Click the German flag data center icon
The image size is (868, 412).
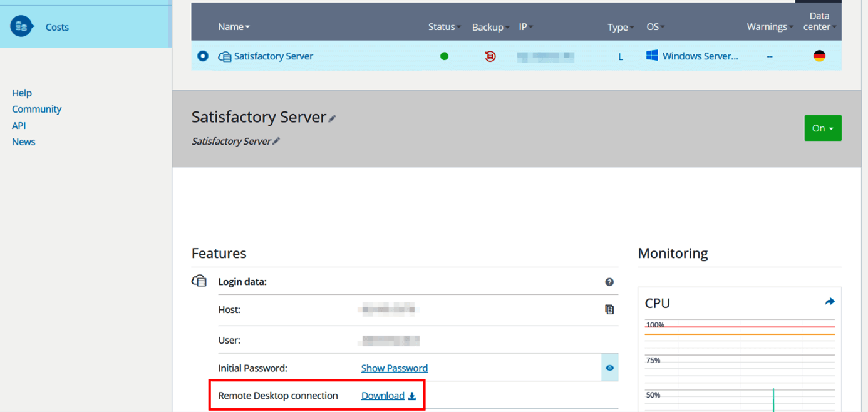coord(819,56)
